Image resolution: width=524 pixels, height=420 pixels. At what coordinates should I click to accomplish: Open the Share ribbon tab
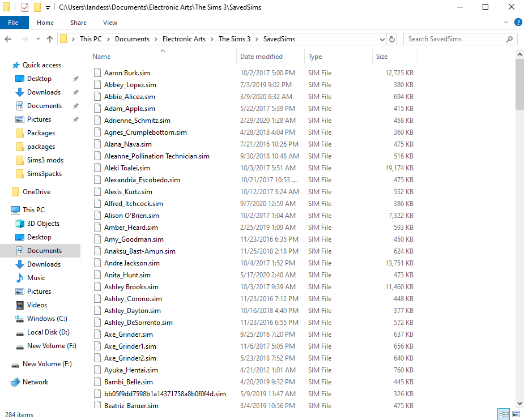[x=78, y=23]
